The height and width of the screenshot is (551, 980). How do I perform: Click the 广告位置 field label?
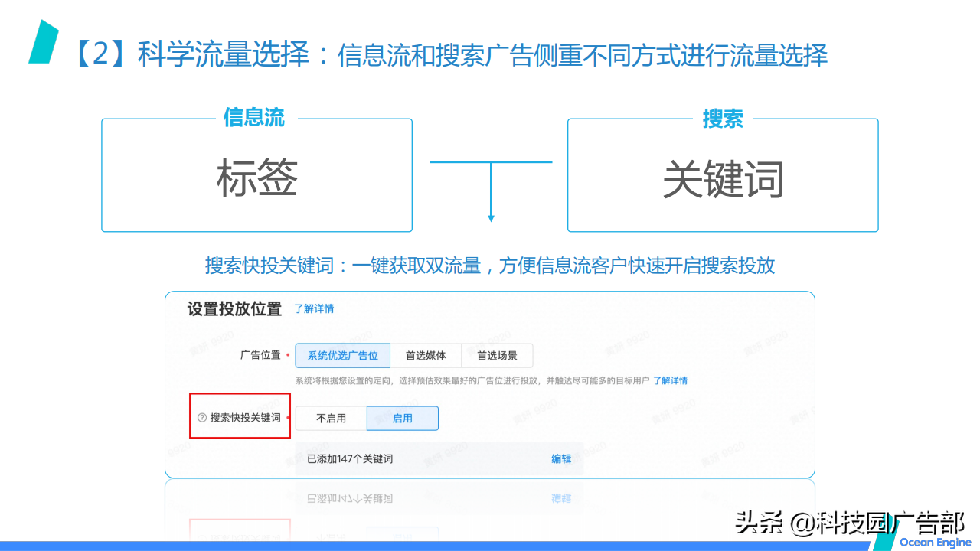[260, 355]
